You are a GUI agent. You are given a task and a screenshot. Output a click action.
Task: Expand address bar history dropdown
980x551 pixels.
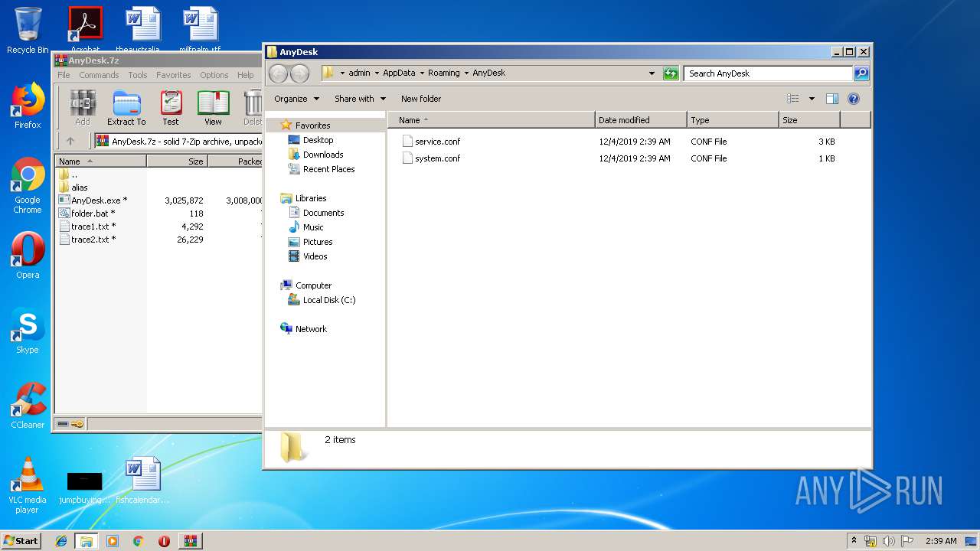point(652,73)
